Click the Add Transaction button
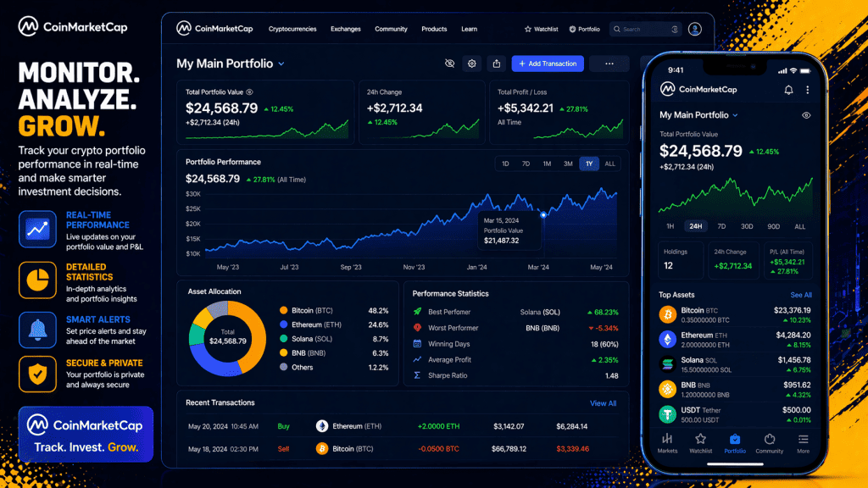Viewport: 868px width, 488px height. (547, 64)
